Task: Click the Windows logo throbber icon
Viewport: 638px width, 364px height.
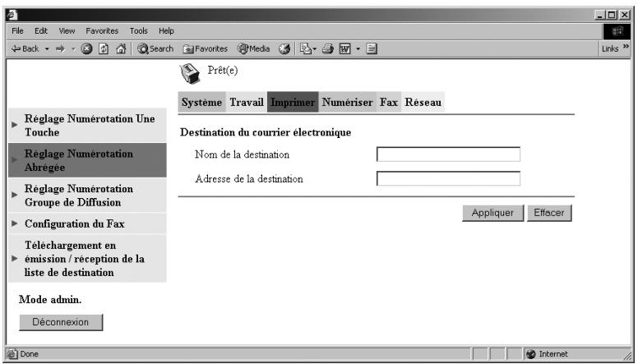Action: 617,31
